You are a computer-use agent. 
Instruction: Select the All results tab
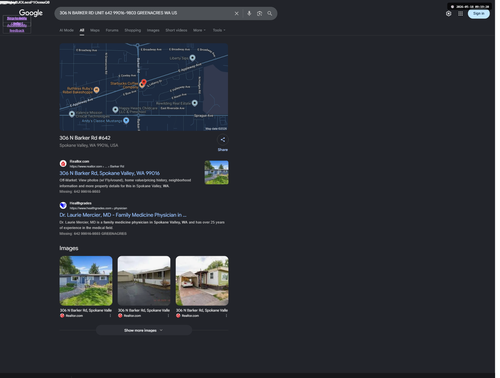pos(82,30)
